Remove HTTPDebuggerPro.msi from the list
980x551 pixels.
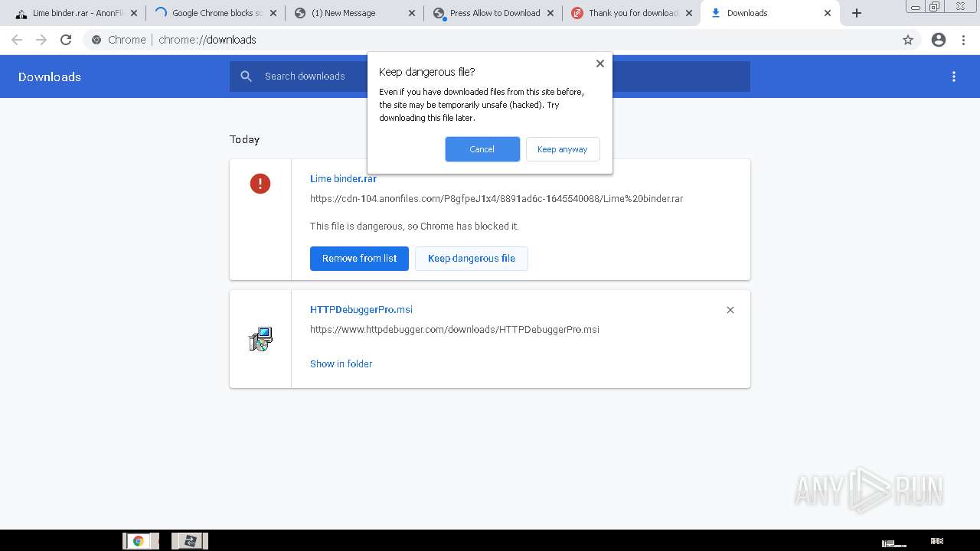click(x=730, y=310)
